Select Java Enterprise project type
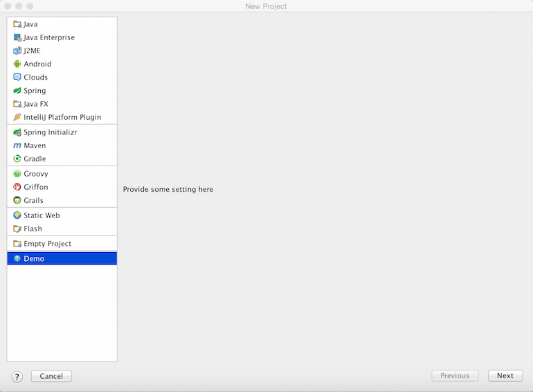 (x=48, y=37)
